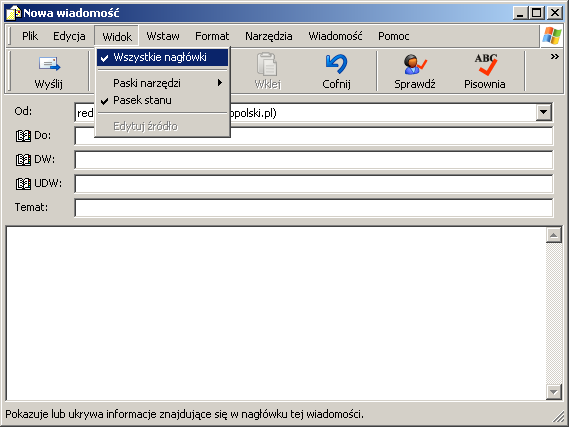Click the window resize grip corner

(558, 416)
